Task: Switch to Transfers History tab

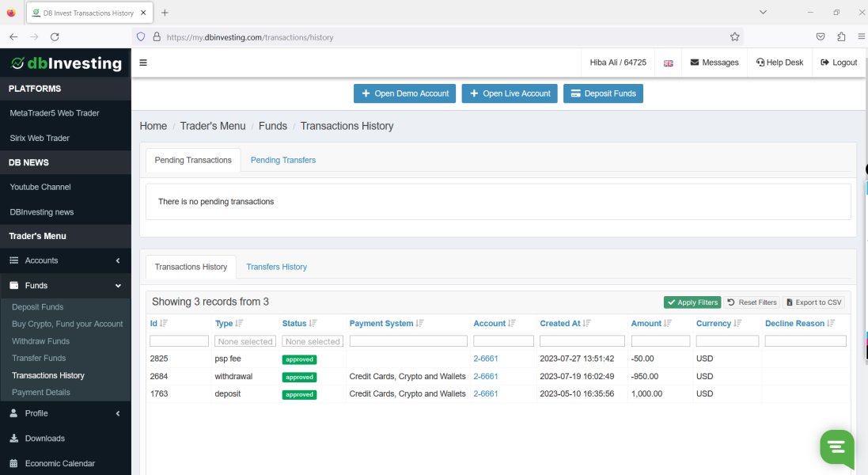Action: pyautogui.click(x=276, y=267)
